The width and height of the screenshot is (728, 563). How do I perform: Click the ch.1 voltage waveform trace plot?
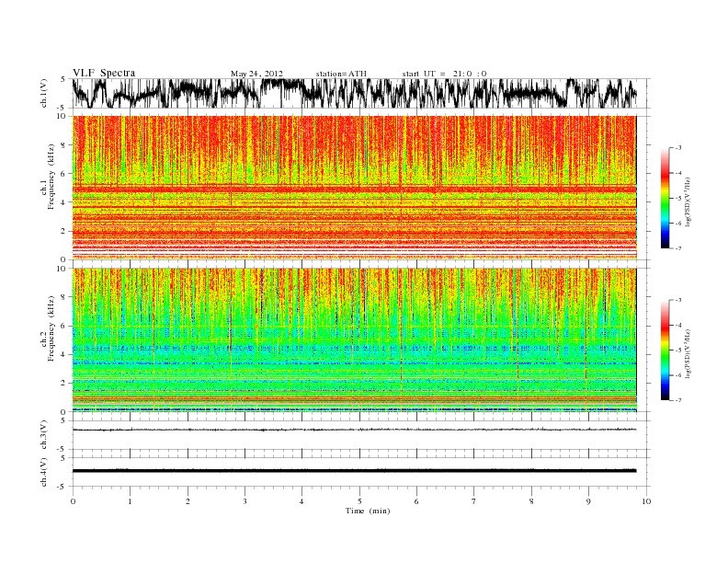coord(354,93)
